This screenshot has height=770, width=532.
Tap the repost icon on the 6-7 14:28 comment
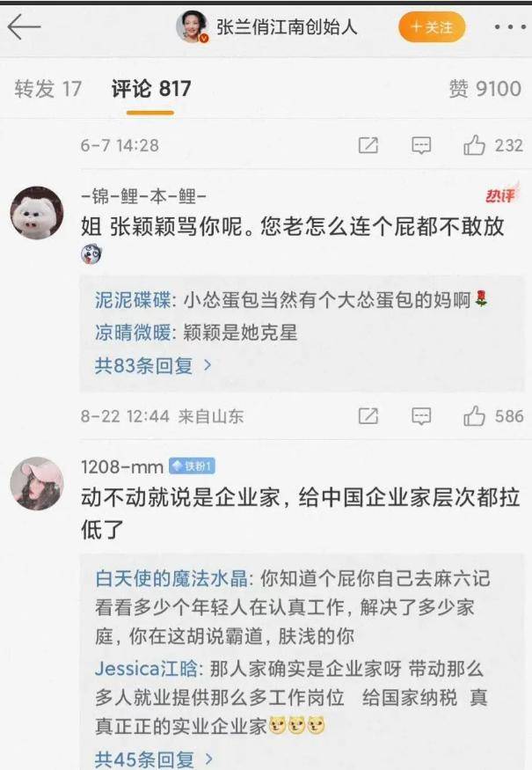368,145
